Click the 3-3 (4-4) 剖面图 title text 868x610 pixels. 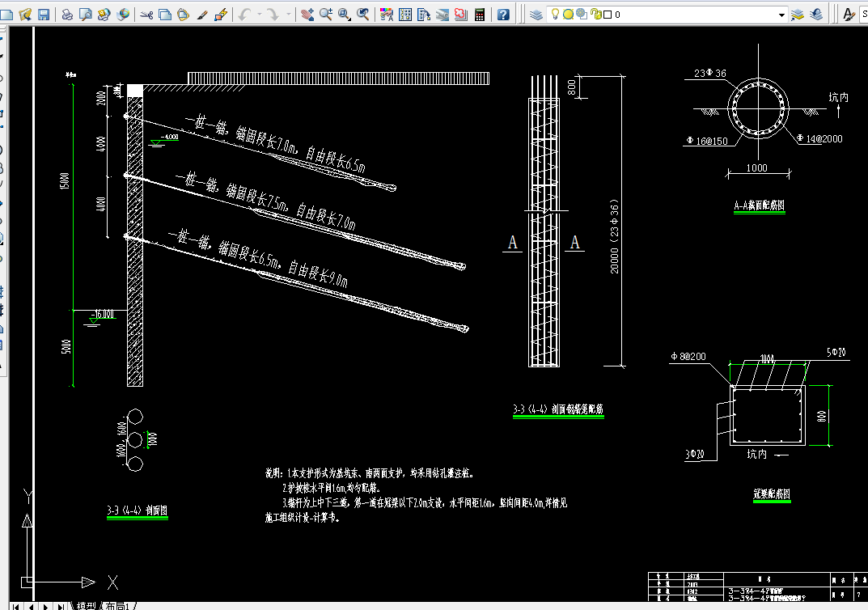[x=138, y=510]
